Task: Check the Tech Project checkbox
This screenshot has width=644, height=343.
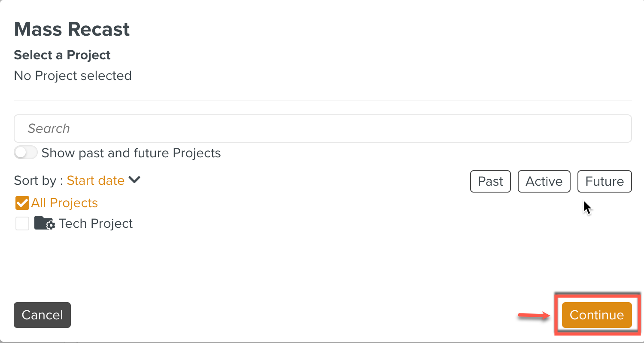Action: click(x=22, y=224)
